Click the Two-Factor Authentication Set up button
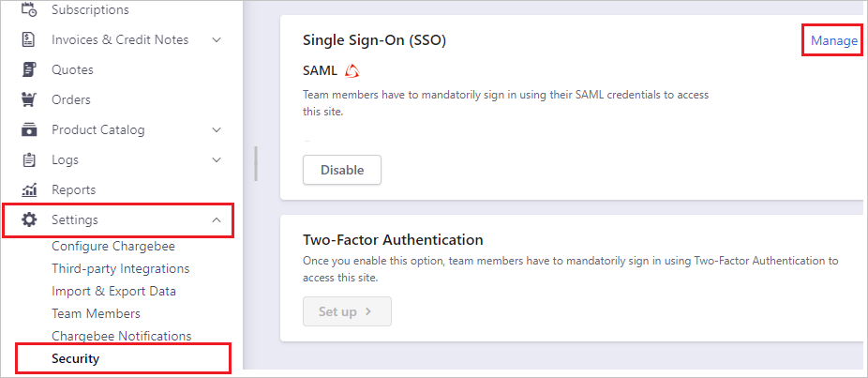Image resolution: width=868 pixels, height=378 pixels. pyautogui.click(x=347, y=311)
